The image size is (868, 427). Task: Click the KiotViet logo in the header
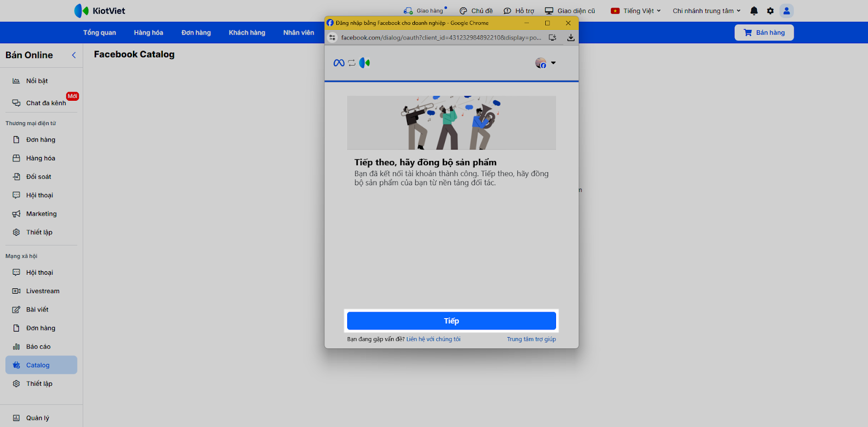pos(100,11)
